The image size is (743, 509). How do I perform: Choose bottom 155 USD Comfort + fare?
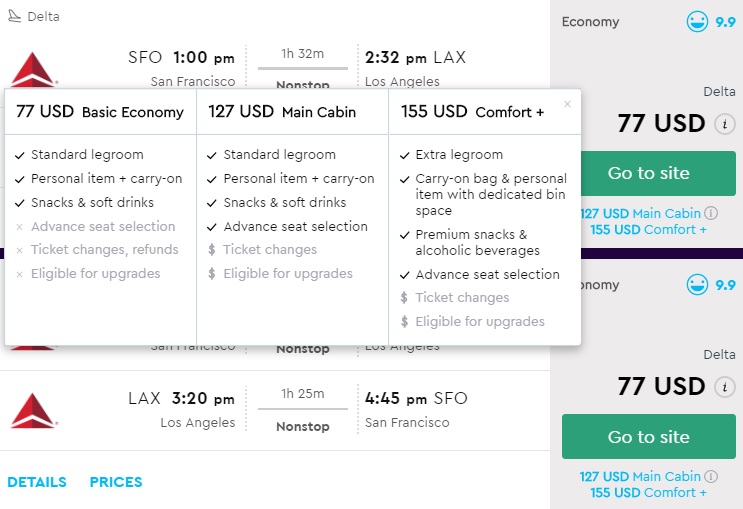click(x=648, y=492)
